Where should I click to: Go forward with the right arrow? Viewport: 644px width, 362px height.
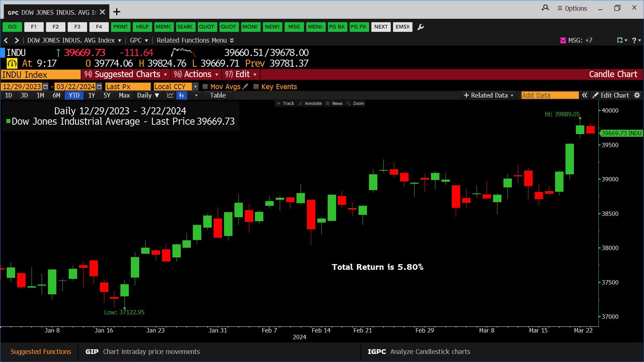point(16,40)
